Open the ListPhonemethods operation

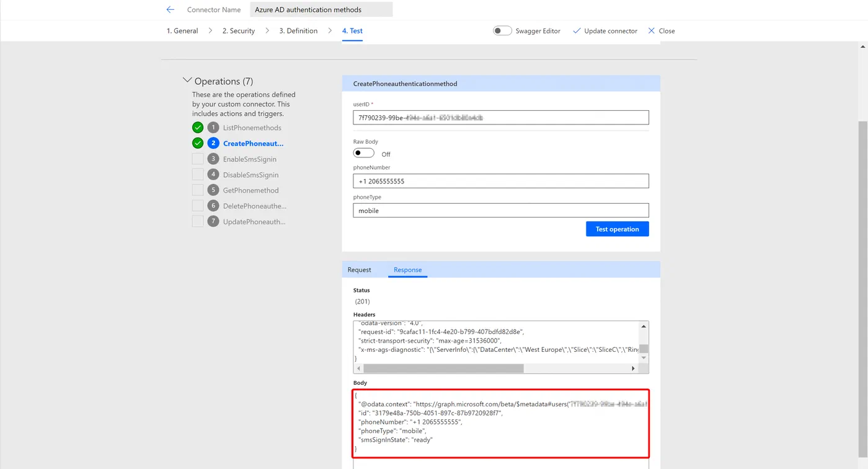252,128
